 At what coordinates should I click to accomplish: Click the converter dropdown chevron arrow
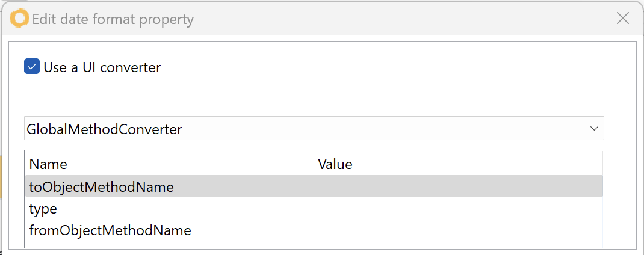(x=594, y=129)
